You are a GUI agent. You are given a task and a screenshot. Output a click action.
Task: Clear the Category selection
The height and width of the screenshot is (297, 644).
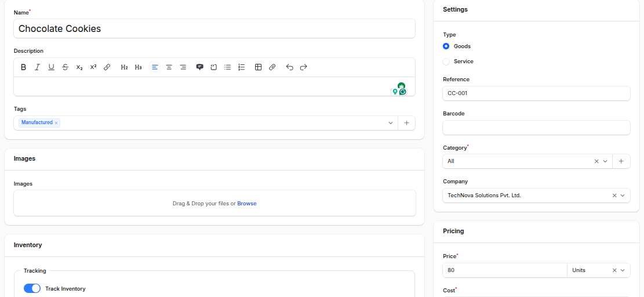click(x=597, y=161)
